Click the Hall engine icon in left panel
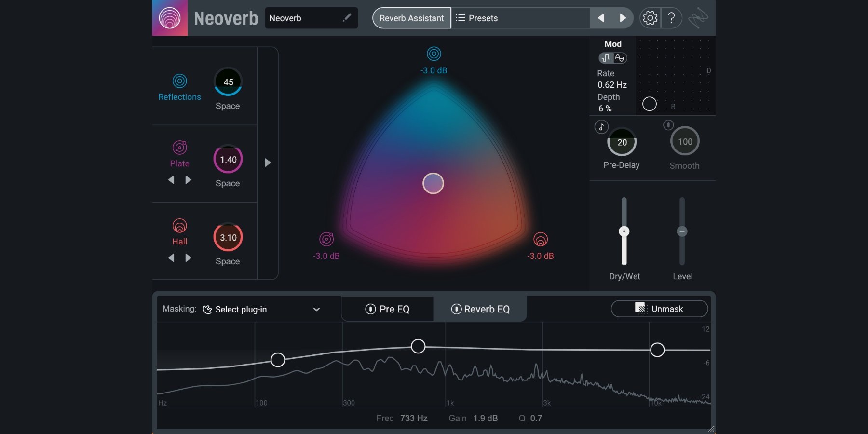Image resolution: width=868 pixels, height=434 pixels. (x=179, y=226)
